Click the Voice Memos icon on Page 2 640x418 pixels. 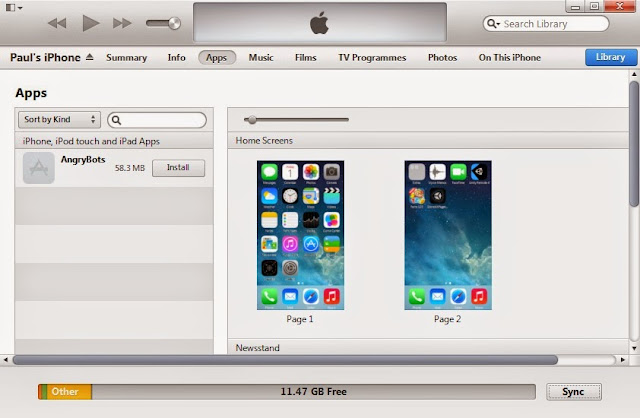[x=438, y=172]
